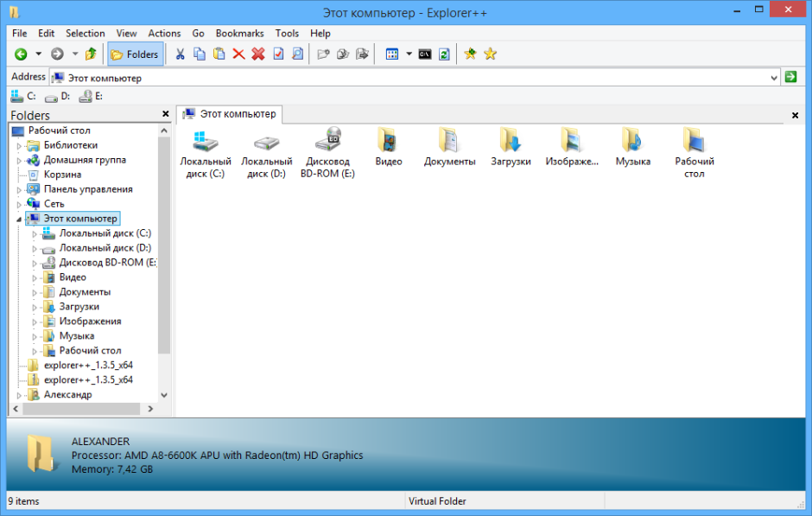Click the tree vertical scrollbar down arrow
This screenshot has width=812, height=516.
tap(164, 395)
